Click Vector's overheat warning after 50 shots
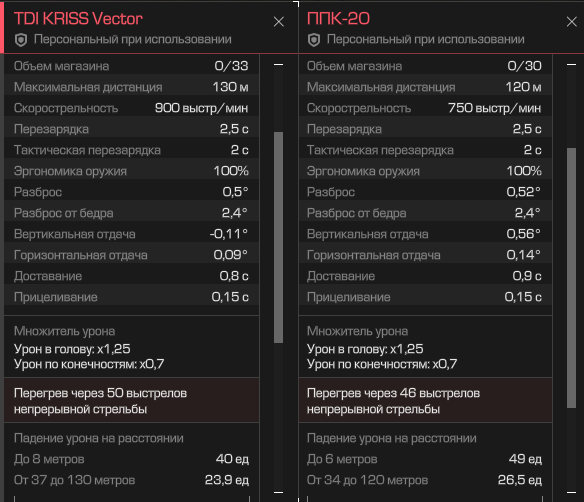584x502 pixels. tap(131, 401)
